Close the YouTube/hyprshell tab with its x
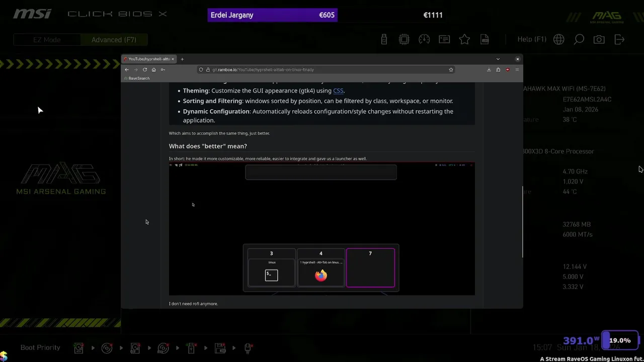The image size is (644, 362). tap(173, 59)
